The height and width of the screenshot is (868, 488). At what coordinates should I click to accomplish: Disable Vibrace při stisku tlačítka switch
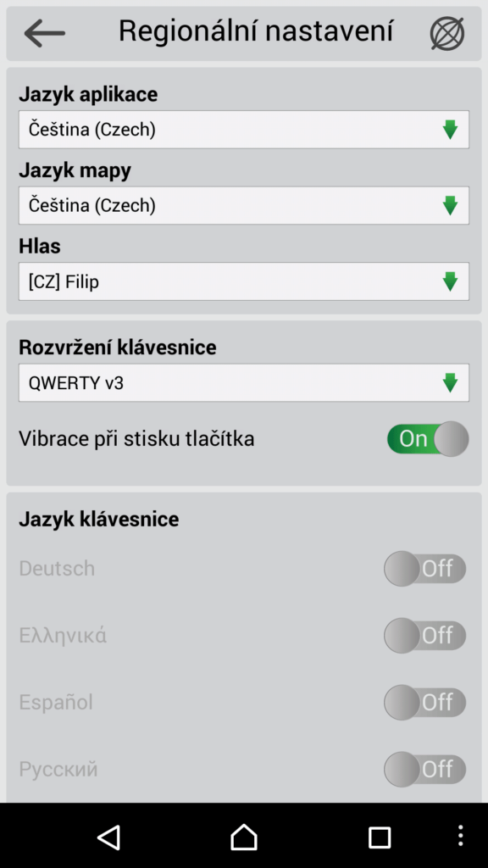tap(428, 438)
